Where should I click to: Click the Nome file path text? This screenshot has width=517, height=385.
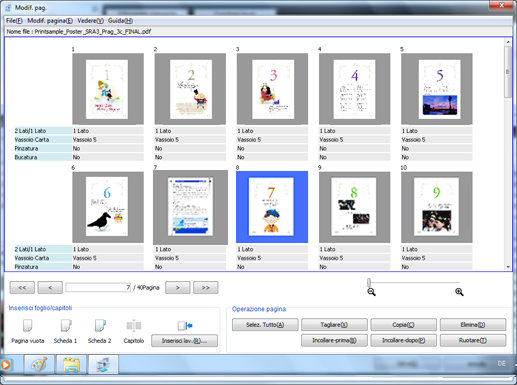pos(79,32)
